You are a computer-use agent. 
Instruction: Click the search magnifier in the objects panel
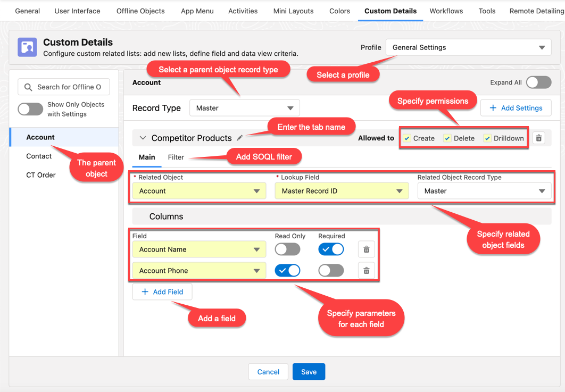coord(27,87)
